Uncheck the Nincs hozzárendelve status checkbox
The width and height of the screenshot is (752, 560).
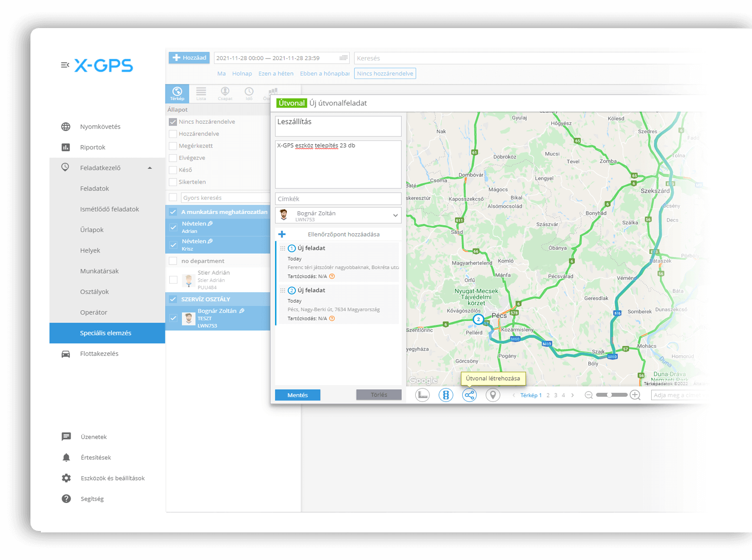(173, 122)
